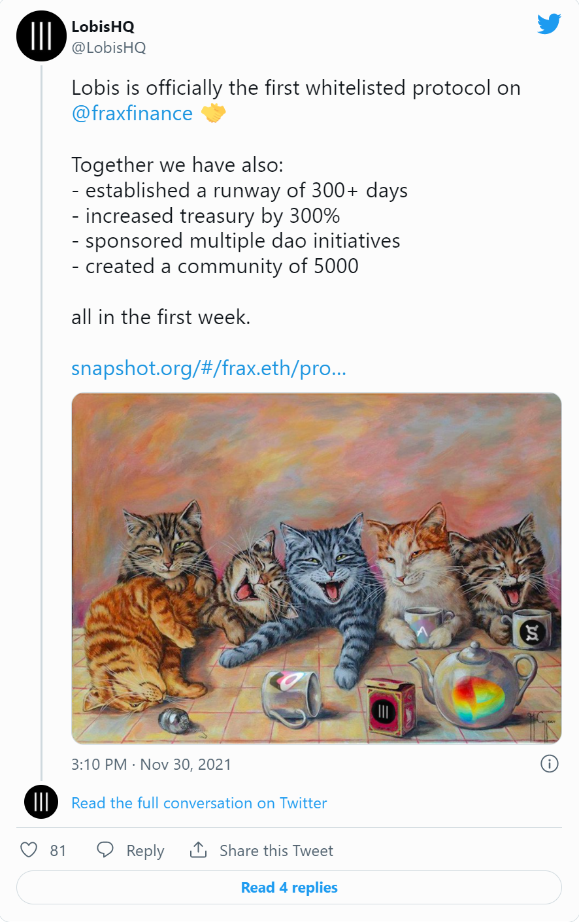Follow the snapshot.org proposal link

[208, 368]
